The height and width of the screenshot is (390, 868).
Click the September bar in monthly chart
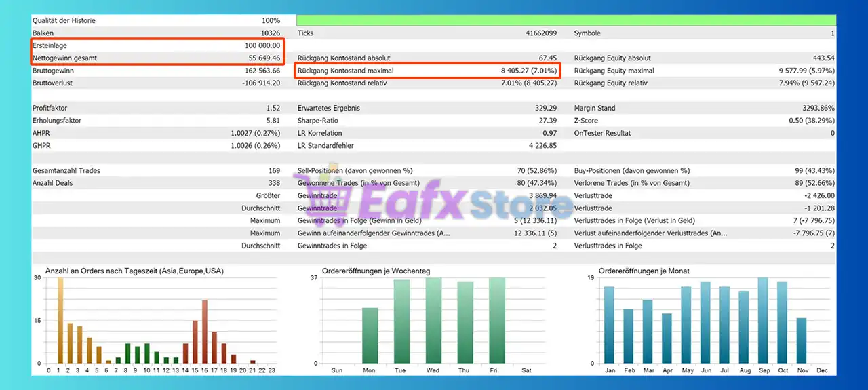point(763,320)
